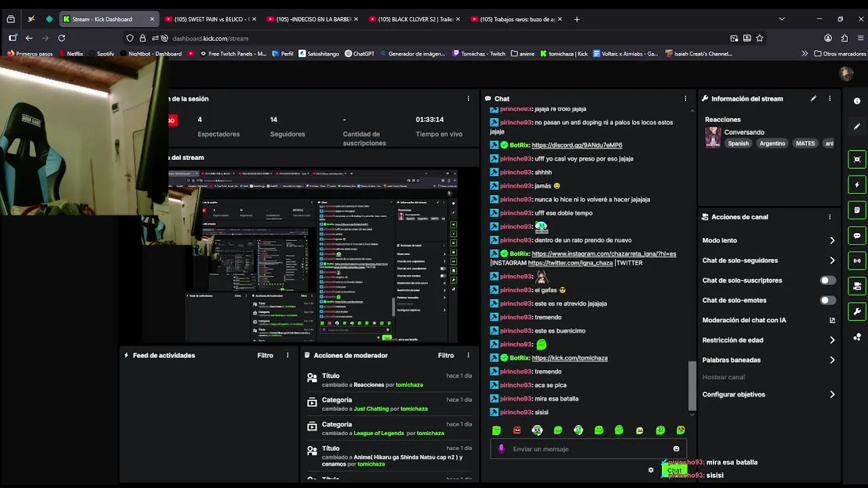Open a new browser tab
This screenshot has width=868, height=488.
click(x=576, y=19)
